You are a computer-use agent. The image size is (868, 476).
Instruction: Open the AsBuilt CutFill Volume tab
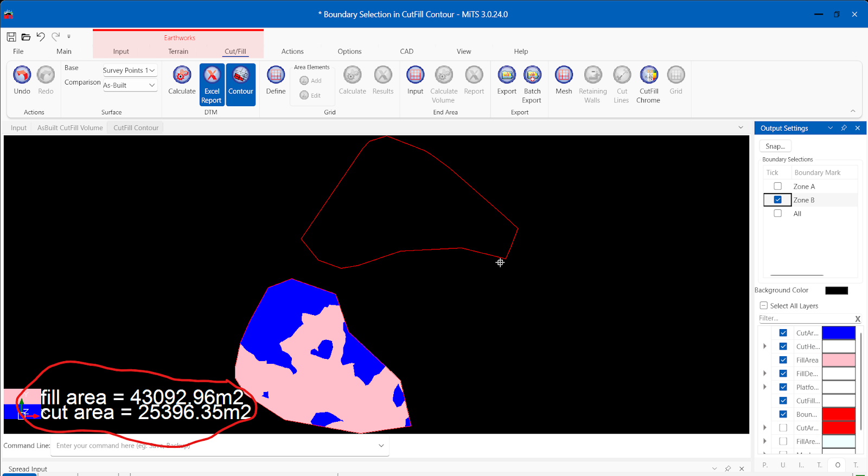click(70, 128)
